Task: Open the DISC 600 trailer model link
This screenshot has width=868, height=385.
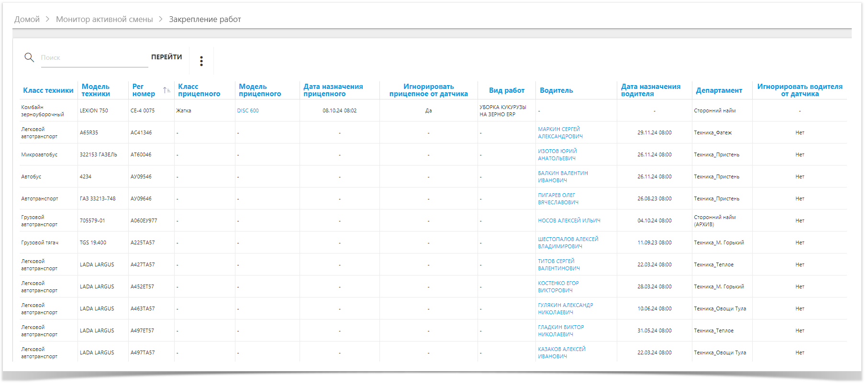Action: [248, 111]
